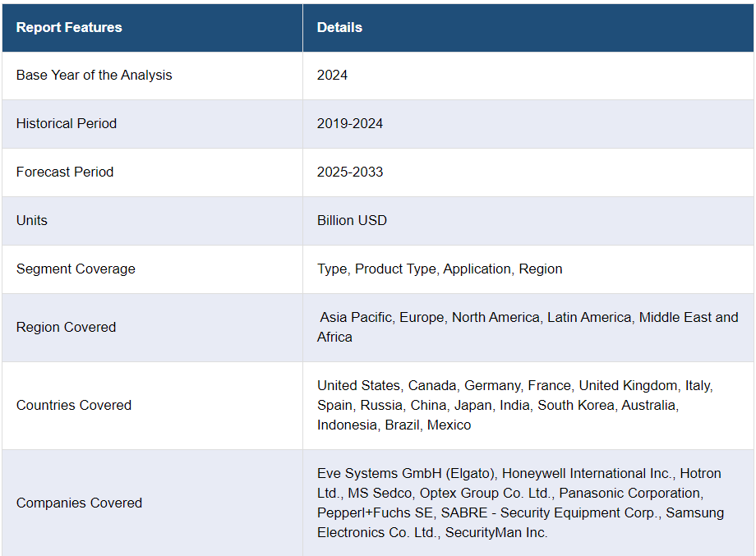This screenshot has width=756, height=556.
Task: Click the 2019-2024 historical period value
Action: coord(350,124)
